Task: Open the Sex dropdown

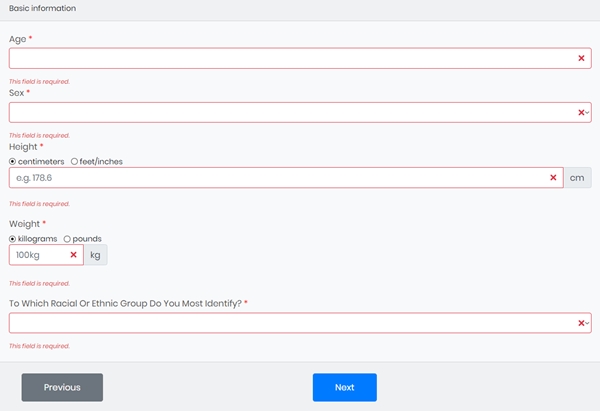Action: tap(300, 113)
